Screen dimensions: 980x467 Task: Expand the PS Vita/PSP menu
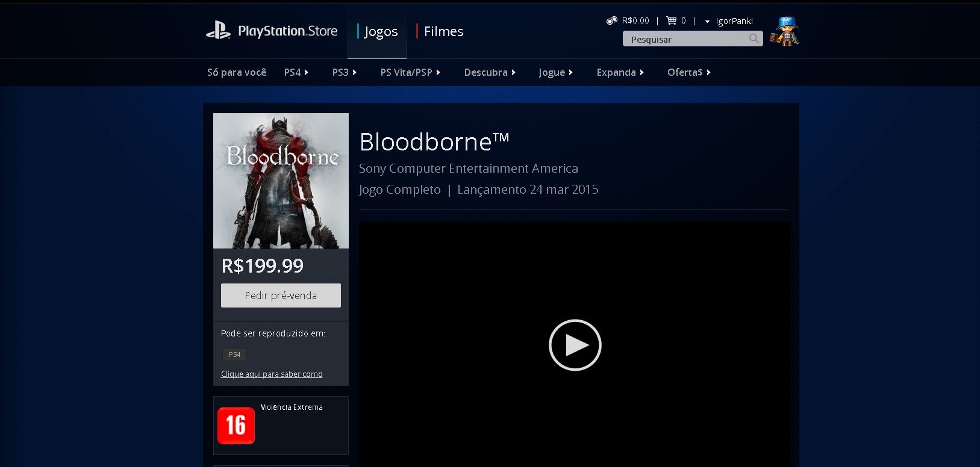click(x=411, y=72)
